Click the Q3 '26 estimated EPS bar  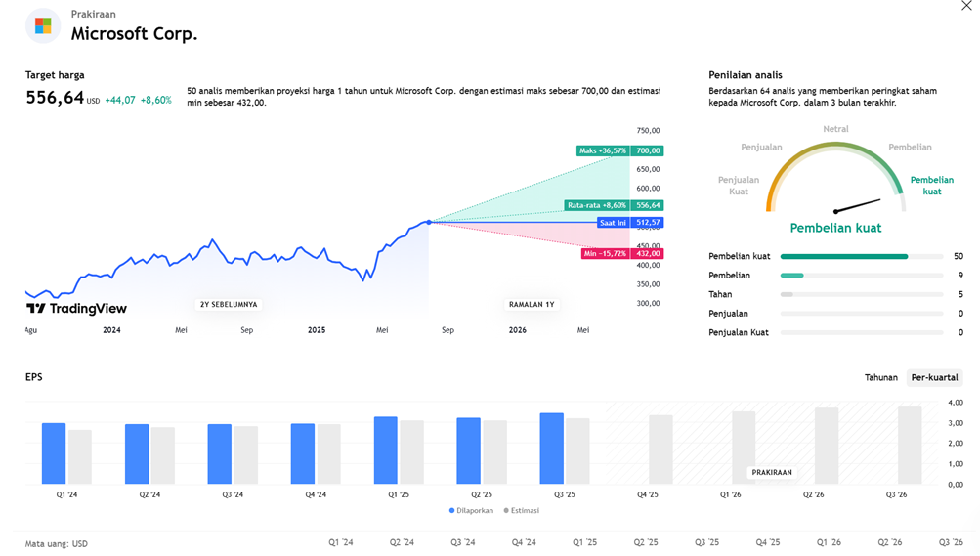coord(910,446)
